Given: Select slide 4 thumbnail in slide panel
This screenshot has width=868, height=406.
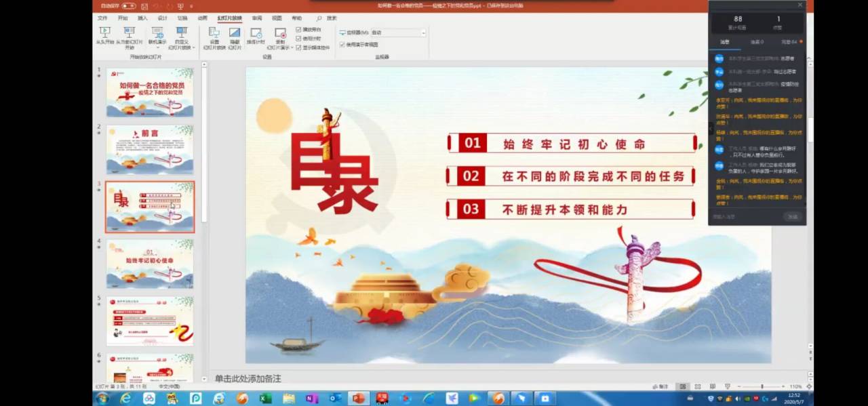Looking at the screenshot, I should point(150,264).
